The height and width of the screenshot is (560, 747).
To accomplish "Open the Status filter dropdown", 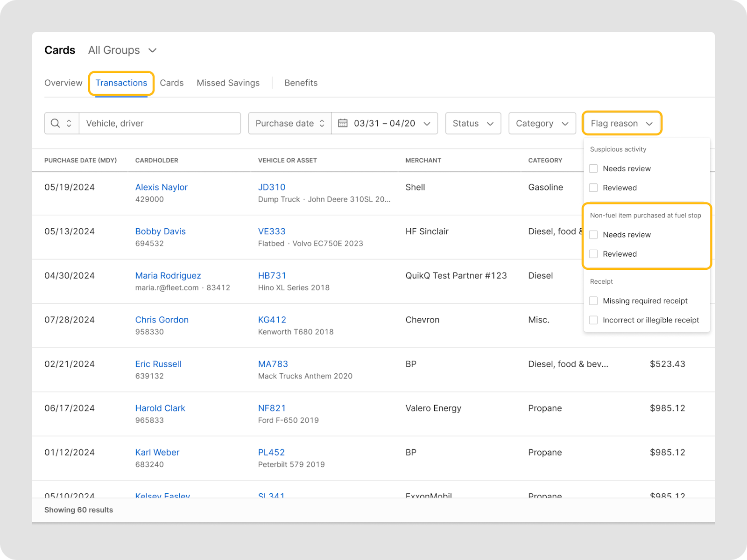I will (473, 123).
